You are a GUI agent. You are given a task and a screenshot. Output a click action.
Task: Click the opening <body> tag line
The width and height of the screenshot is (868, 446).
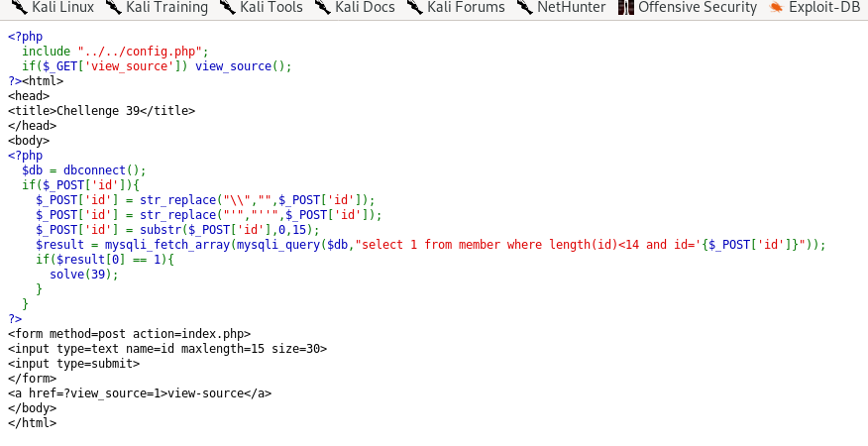tap(29, 141)
